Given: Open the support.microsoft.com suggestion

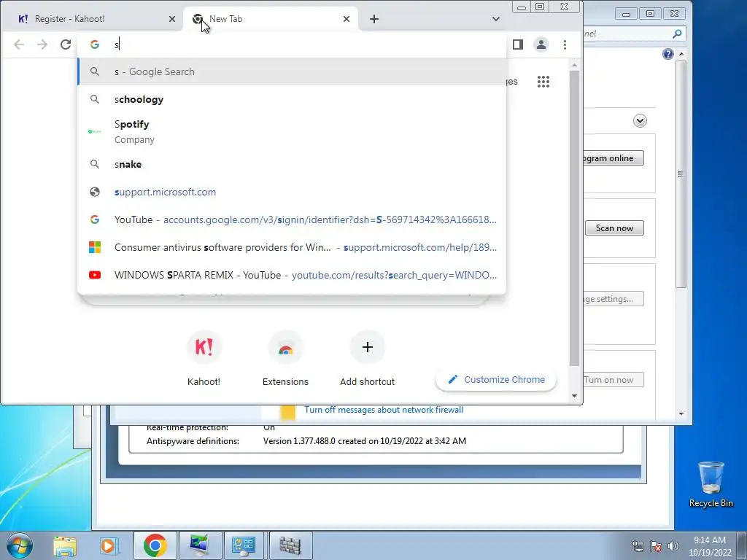Looking at the screenshot, I should [292, 192].
